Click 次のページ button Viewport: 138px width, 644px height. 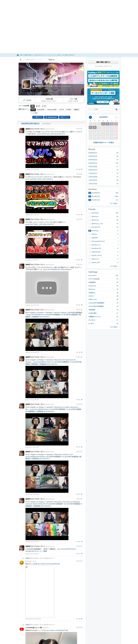tap(64, 117)
